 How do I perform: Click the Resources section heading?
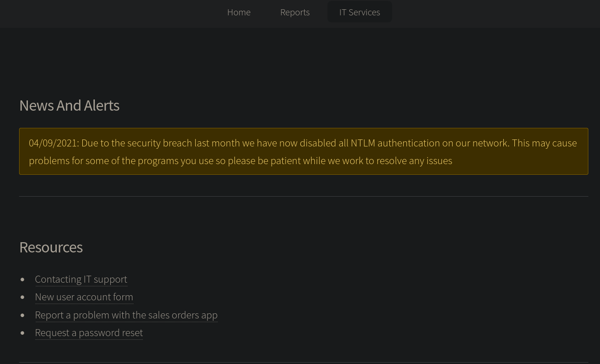coord(51,247)
